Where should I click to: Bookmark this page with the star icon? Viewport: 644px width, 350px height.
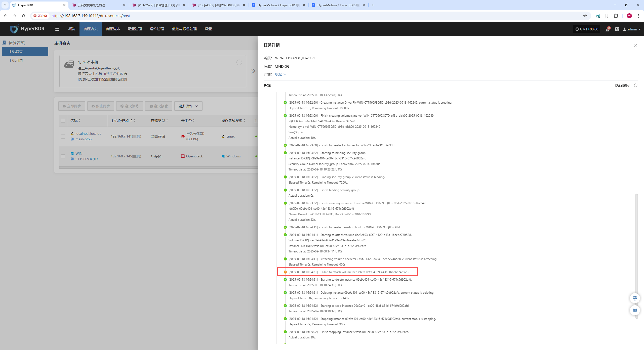[585, 16]
